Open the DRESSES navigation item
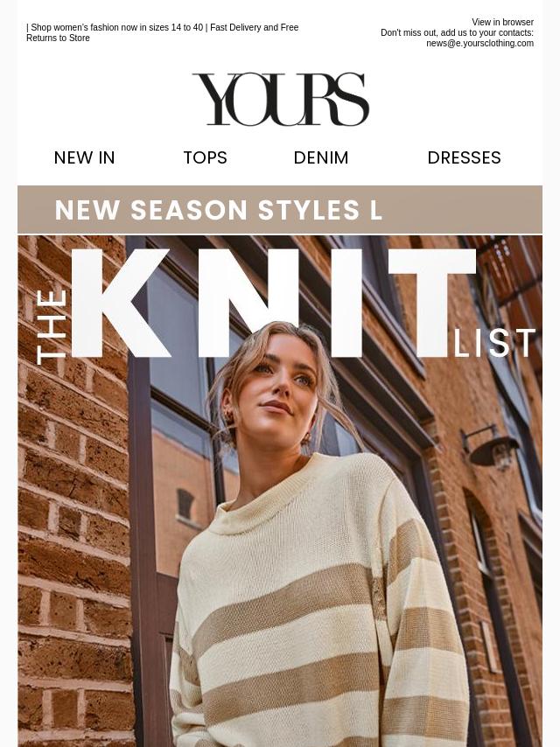Viewport: 560px width, 747px height. pos(465,157)
